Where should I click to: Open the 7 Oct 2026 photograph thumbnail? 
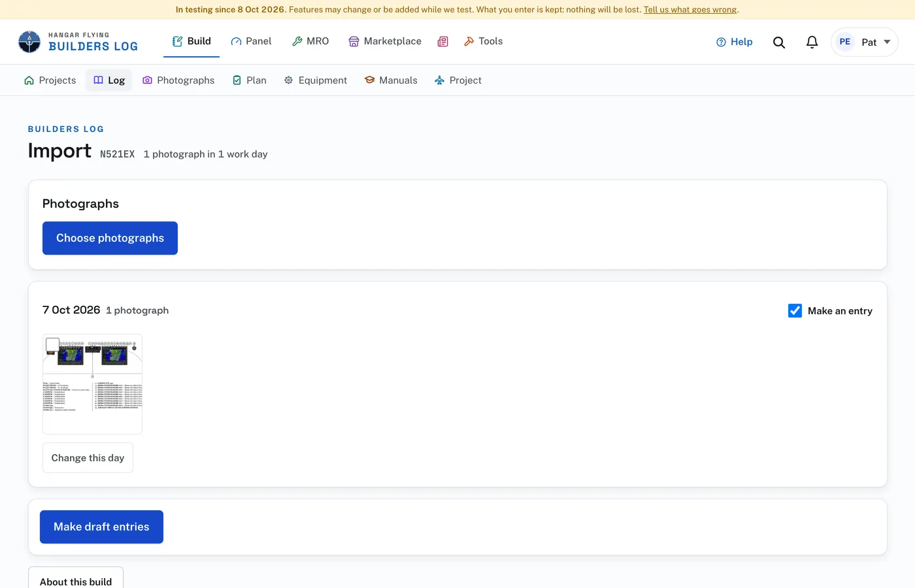(x=92, y=384)
